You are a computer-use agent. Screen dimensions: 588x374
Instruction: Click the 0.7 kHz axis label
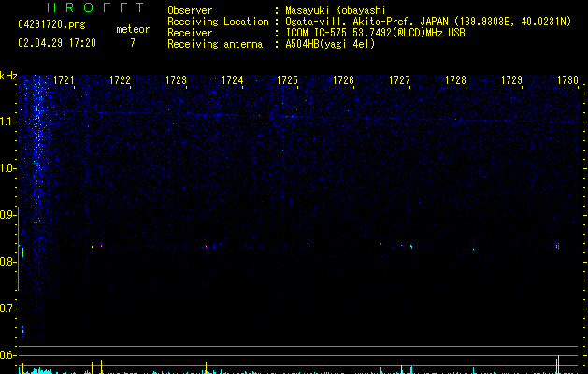click(7, 309)
